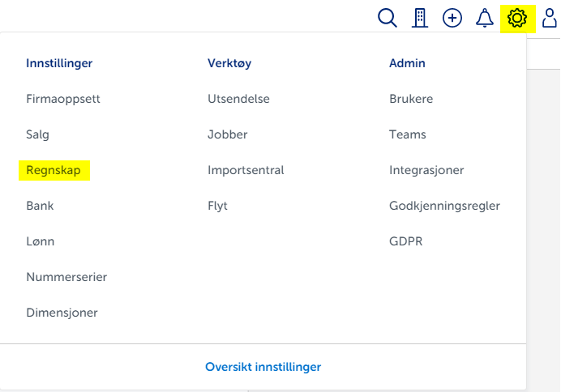Select Salg in Innstillinger
This screenshot has width=561, height=392.
pos(37,134)
